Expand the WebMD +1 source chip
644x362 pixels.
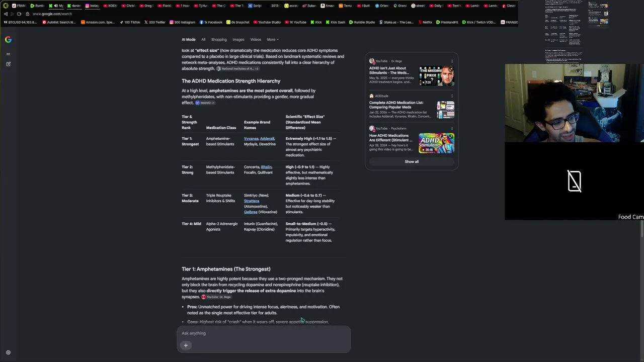pos(205,103)
